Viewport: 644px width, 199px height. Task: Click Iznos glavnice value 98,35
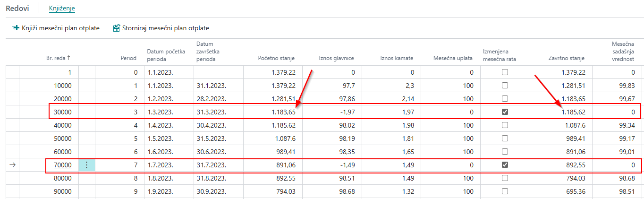point(347,152)
